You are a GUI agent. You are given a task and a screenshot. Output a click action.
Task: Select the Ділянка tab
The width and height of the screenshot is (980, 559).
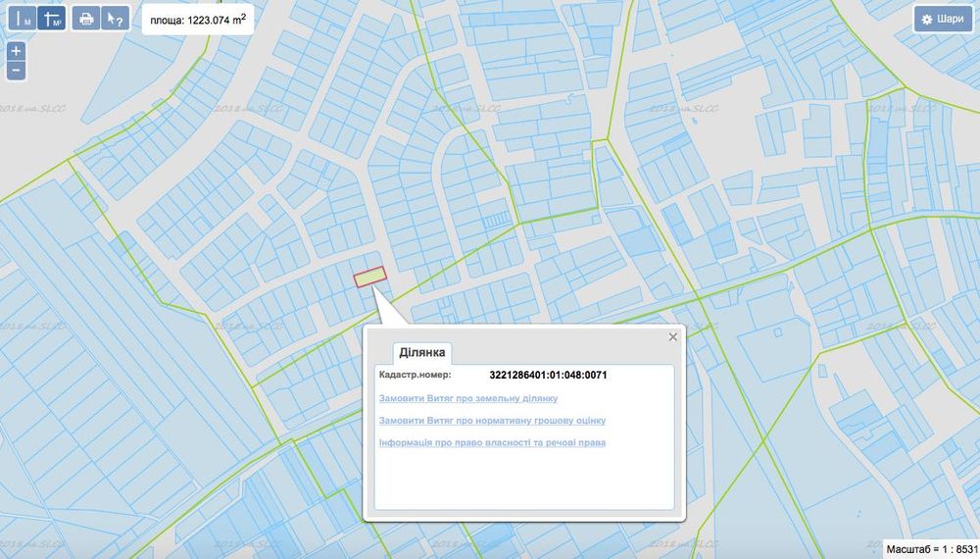click(x=421, y=353)
